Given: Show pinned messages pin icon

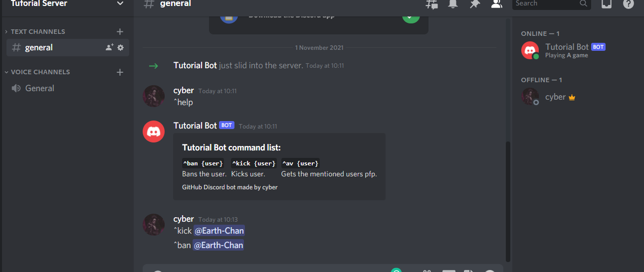Looking at the screenshot, I should [x=474, y=4].
